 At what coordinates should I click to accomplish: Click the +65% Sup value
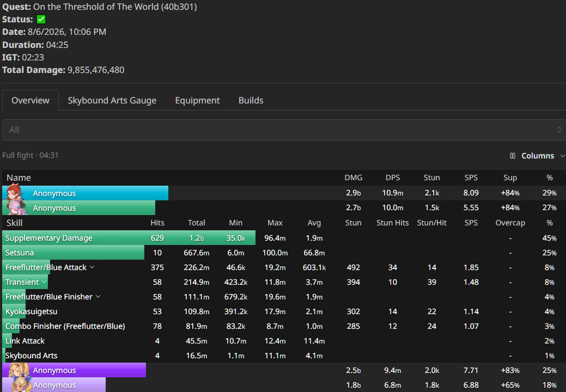(510, 385)
